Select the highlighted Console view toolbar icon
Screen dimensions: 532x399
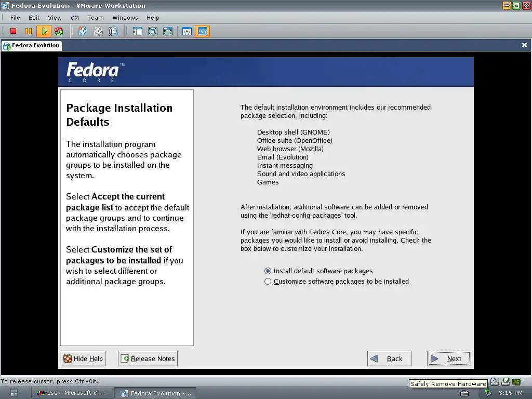202,31
